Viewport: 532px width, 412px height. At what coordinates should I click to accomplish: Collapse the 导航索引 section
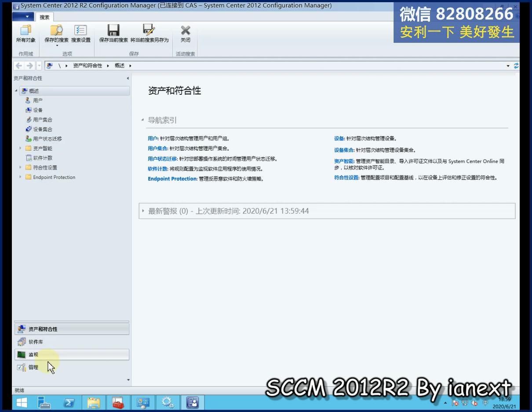point(142,120)
